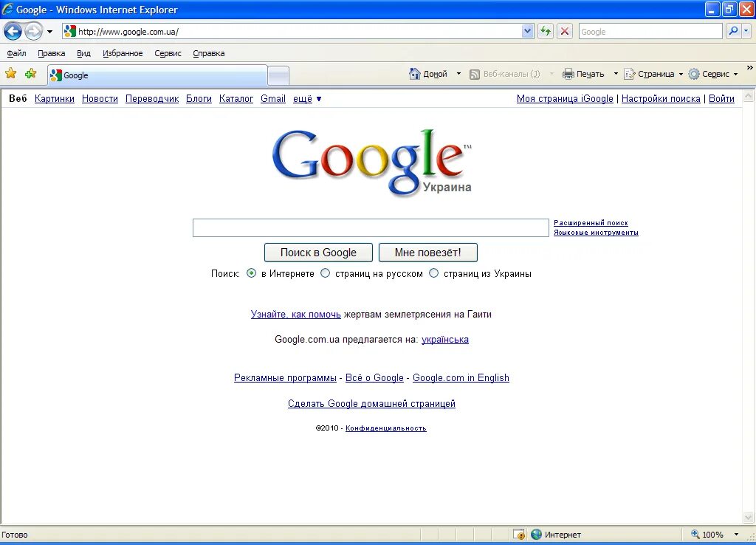The image size is (756, 545).
Task: Click the Домой home icon
Action: [415, 74]
